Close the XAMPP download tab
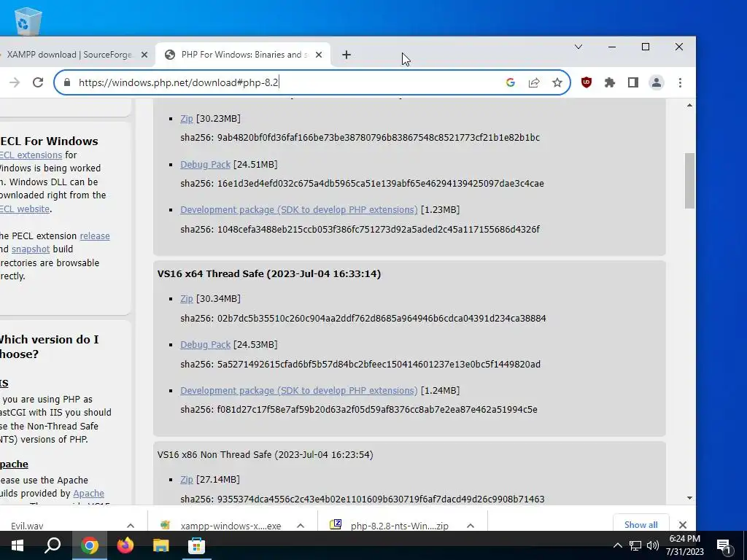Viewport: 747px width, 560px height. click(x=144, y=55)
